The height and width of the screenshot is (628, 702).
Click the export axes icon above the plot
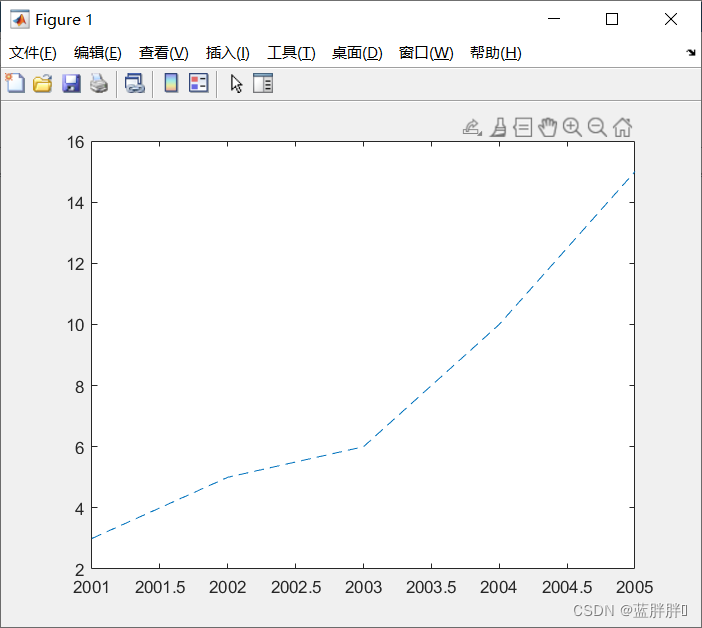tap(472, 128)
